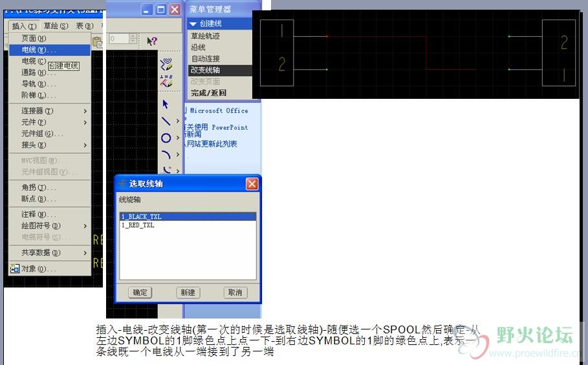This screenshot has height=365, width=588.
Task: Open the 草绘 (Sketch) menu
Action: [56, 26]
